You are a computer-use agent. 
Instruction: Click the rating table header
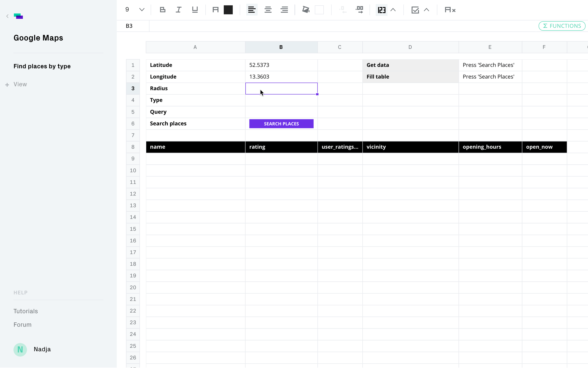[281, 147]
